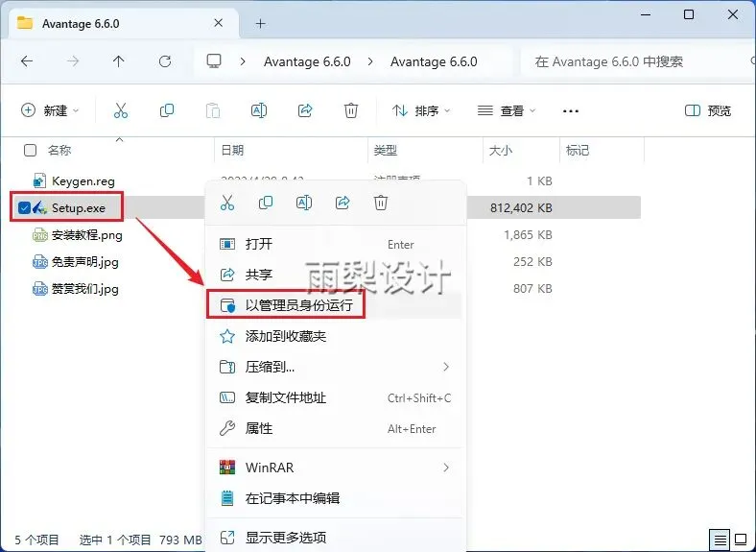This screenshot has height=552, width=756.
Task: Delete using the context menu trash icon
Action: tap(381, 203)
